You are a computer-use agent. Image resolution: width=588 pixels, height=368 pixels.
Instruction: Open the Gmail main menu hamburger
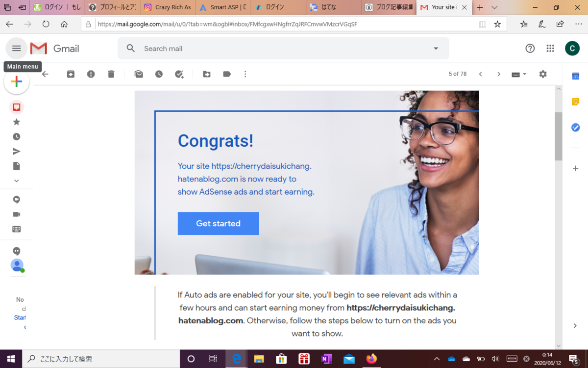tap(17, 49)
